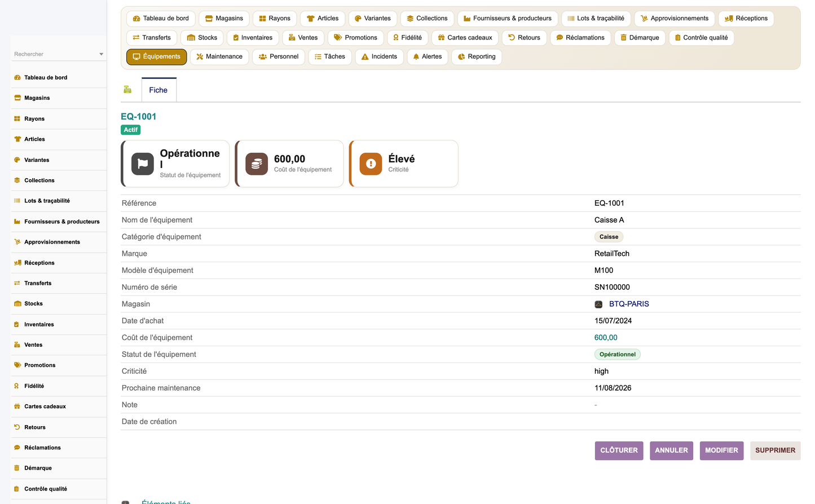The width and height of the screenshot is (815, 504).
Task: Select the Fiche tab
Action: click(158, 90)
